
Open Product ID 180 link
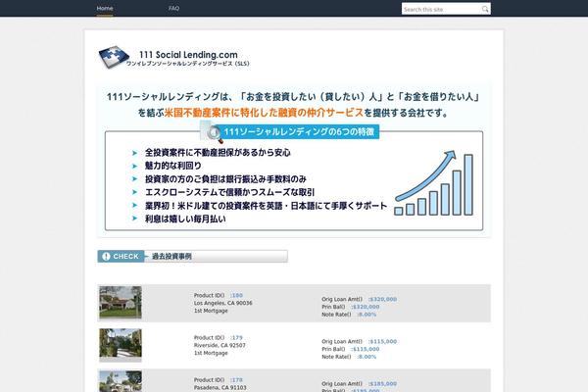pos(236,295)
